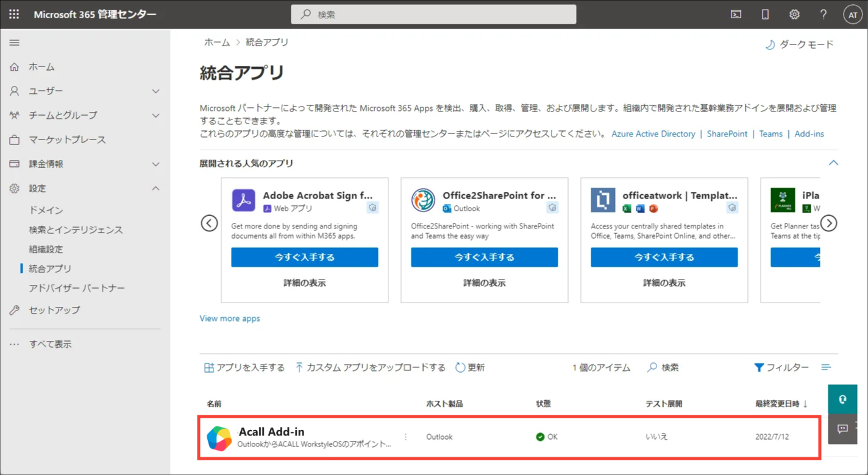
Task: Click the AT account avatar
Action: [x=853, y=15]
